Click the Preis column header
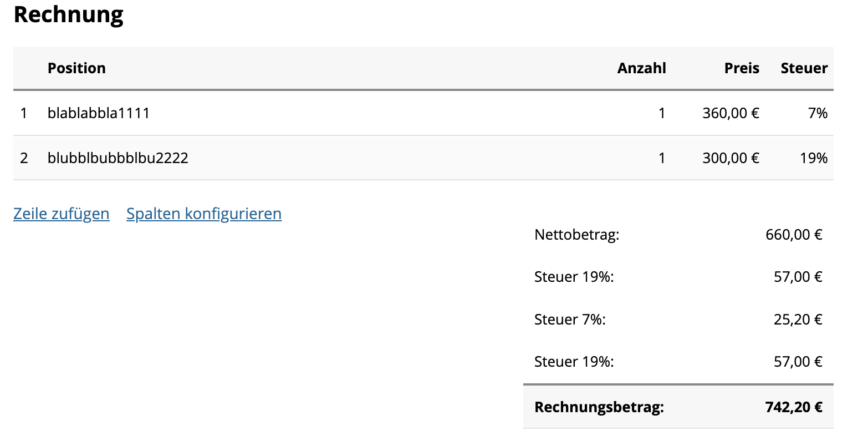Image resolution: width=868 pixels, height=446 pixels. [742, 68]
